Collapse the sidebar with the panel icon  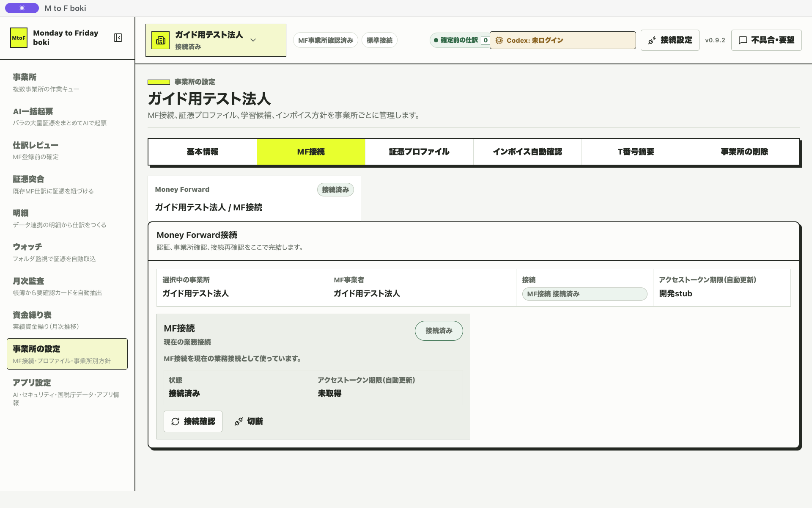[x=118, y=38]
